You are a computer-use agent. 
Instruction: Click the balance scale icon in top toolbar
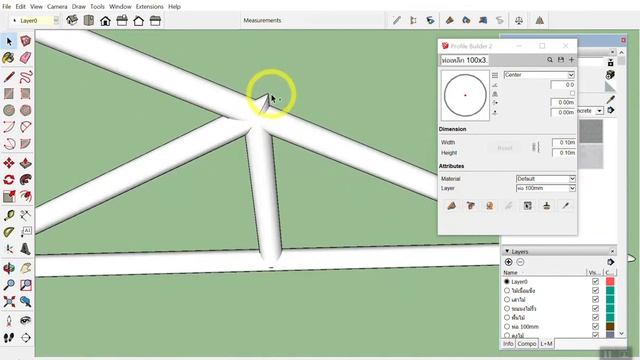click(x=519, y=20)
